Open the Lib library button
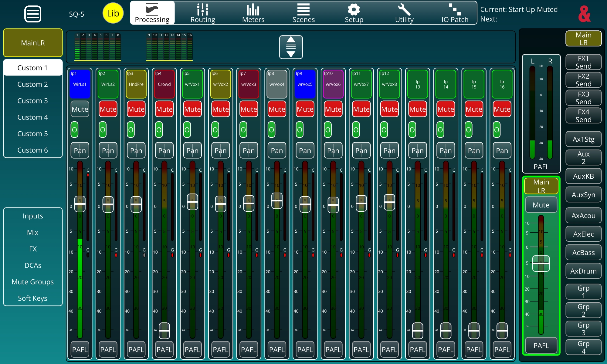The width and height of the screenshot is (607, 364). click(x=113, y=13)
